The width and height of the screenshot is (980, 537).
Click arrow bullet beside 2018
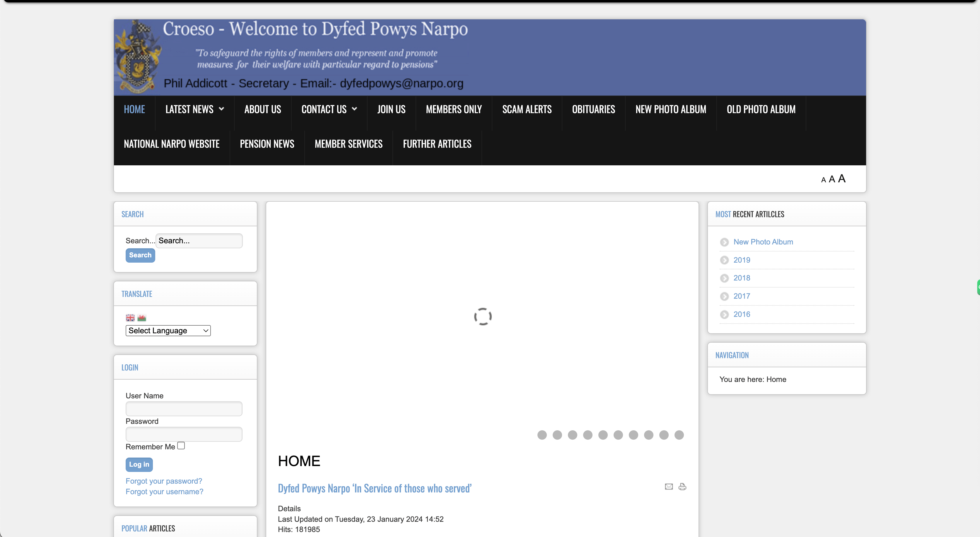coord(724,278)
